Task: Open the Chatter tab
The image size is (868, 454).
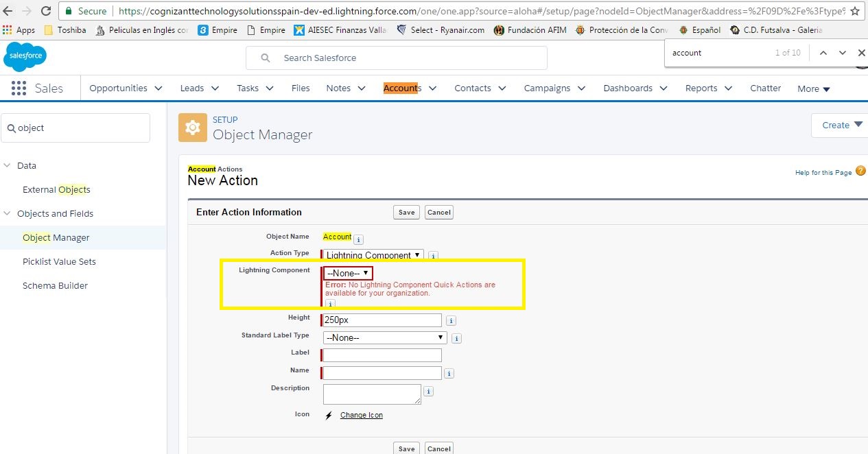Action: (x=766, y=88)
